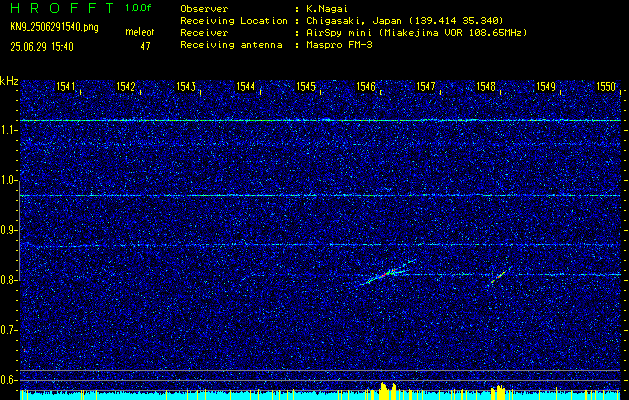Select the Chigasaki, Japan coordinates text
The width and height of the screenshot is (629, 400).
coord(403,21)
